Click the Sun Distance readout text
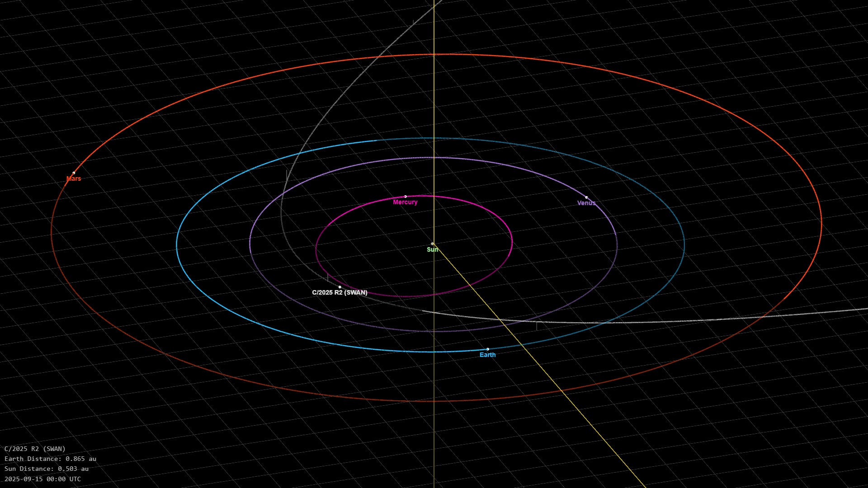The height and width of the screenshot is (488, 868). pos(47,469)
